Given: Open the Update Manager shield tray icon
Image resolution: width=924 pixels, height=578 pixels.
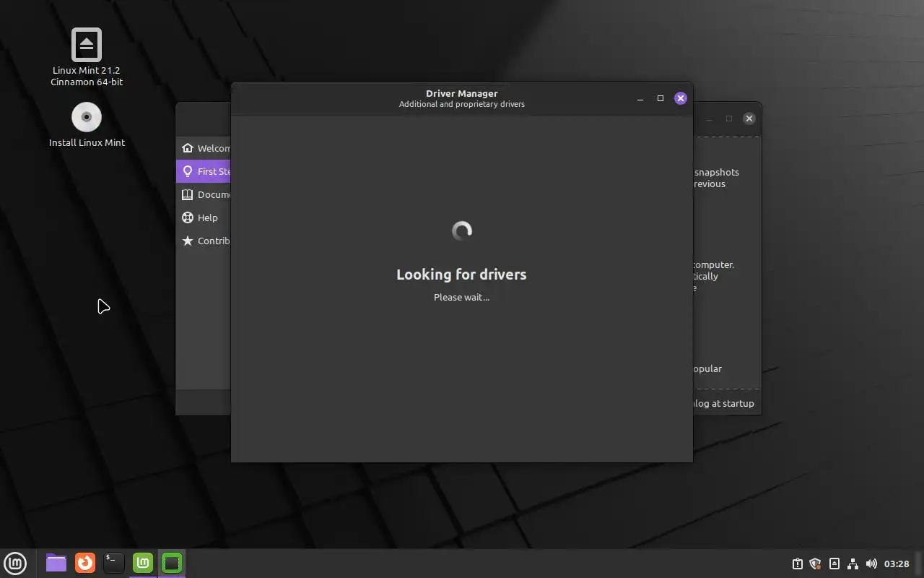Looking at the screenshot, I should point(816,564).
